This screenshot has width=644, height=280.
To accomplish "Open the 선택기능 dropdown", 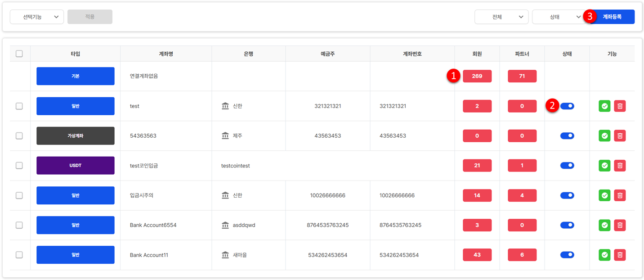I will pos(37,17).
